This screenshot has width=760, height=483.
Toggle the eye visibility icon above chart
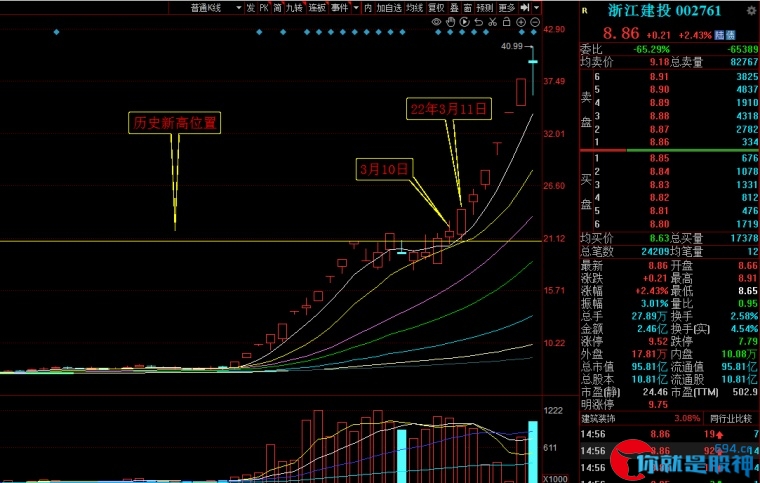tap(436, 22)
